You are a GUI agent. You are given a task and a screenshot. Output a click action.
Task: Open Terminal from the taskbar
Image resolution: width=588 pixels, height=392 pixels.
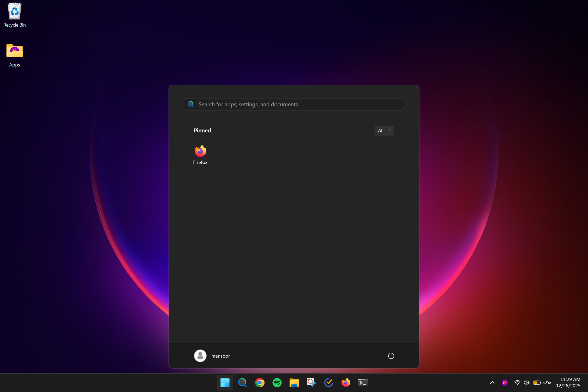click(363, 383)
